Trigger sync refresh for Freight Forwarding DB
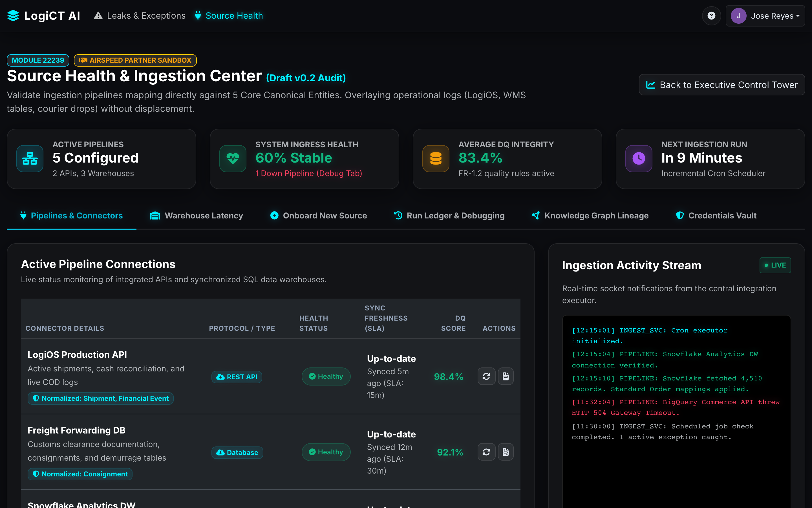 487,452
